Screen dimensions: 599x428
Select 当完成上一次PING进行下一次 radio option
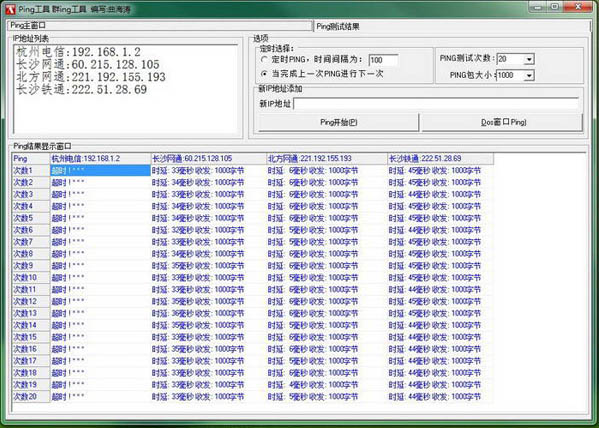[264, 73]
